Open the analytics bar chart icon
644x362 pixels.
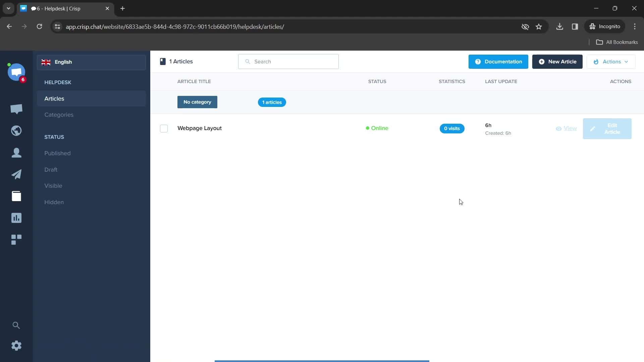16,218
